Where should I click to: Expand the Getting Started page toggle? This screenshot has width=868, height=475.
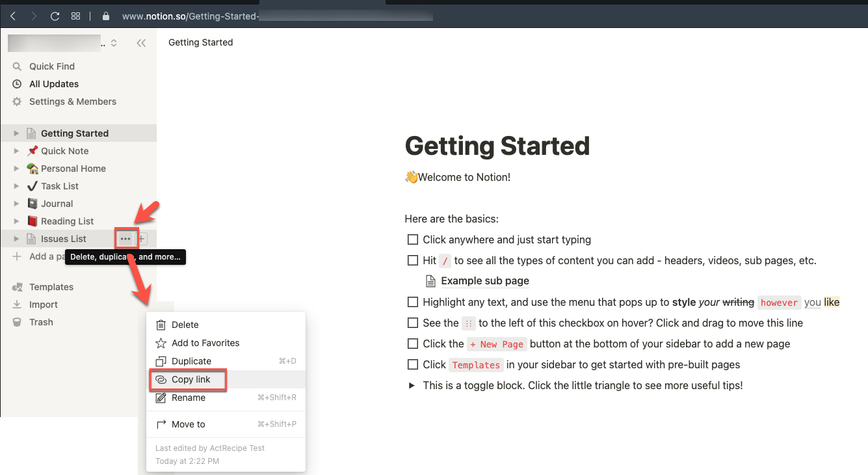coord(17,133)
